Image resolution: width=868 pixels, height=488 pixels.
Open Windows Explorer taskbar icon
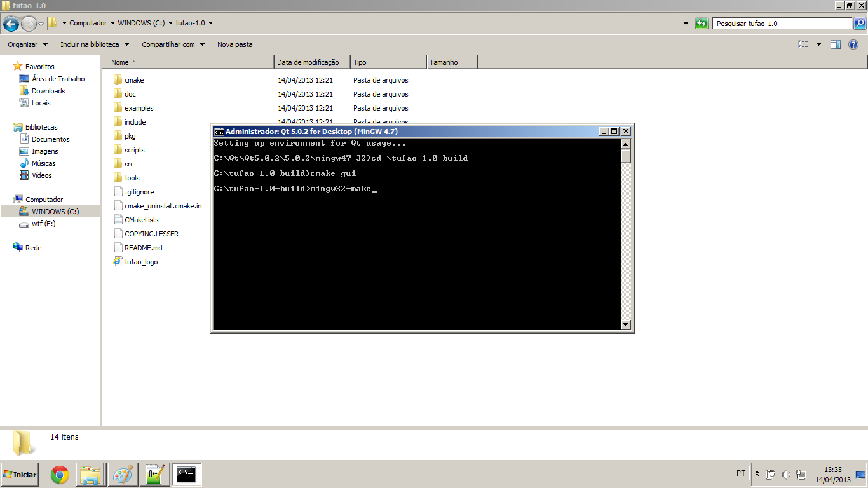click(90, 475)
